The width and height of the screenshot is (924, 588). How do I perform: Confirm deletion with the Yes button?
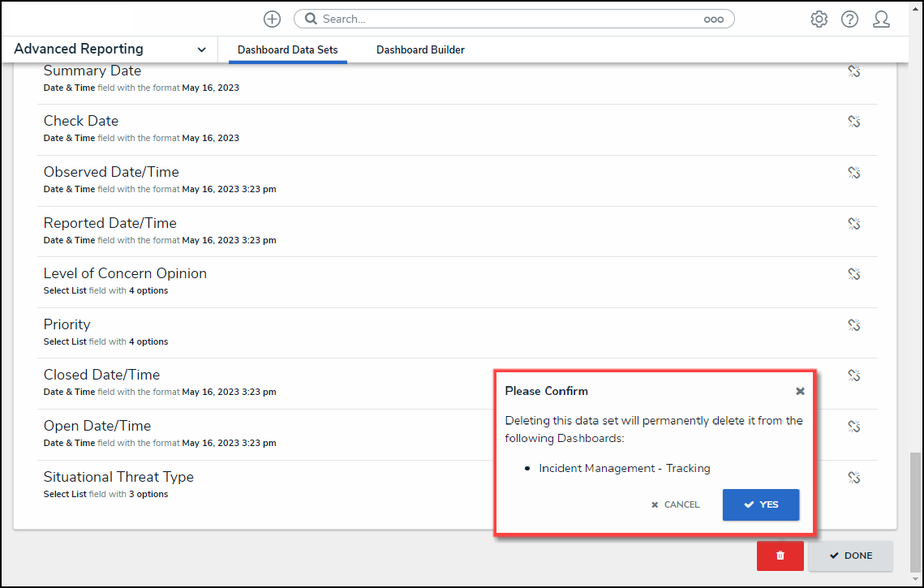tap(760, 504)
